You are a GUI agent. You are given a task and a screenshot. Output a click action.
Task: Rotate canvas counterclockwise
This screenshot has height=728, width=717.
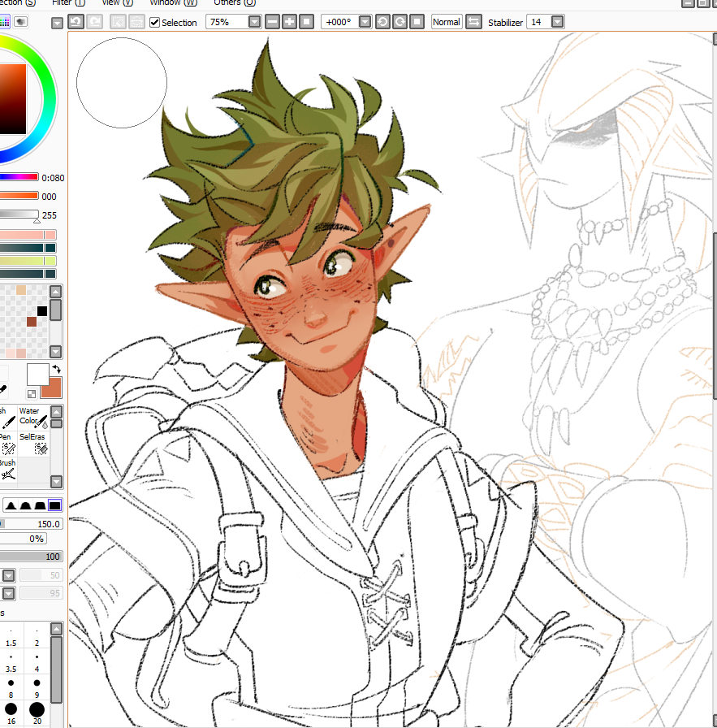tap(382, 22)
